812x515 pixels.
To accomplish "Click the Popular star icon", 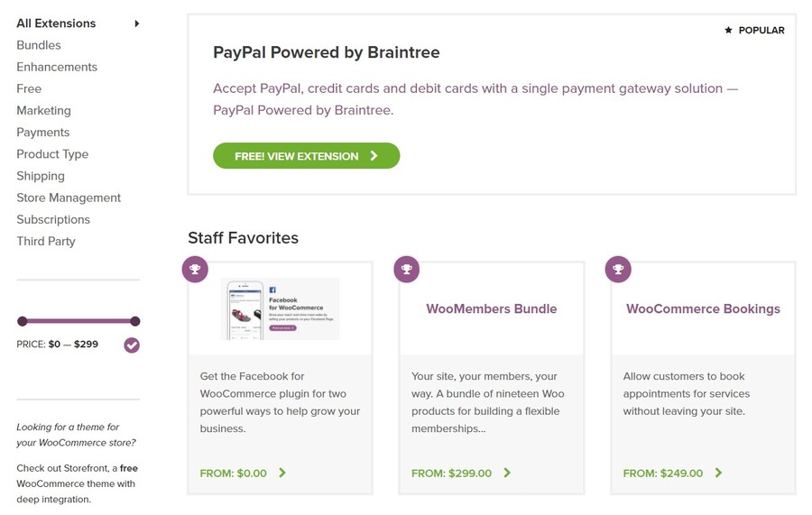I will [729, 31].
